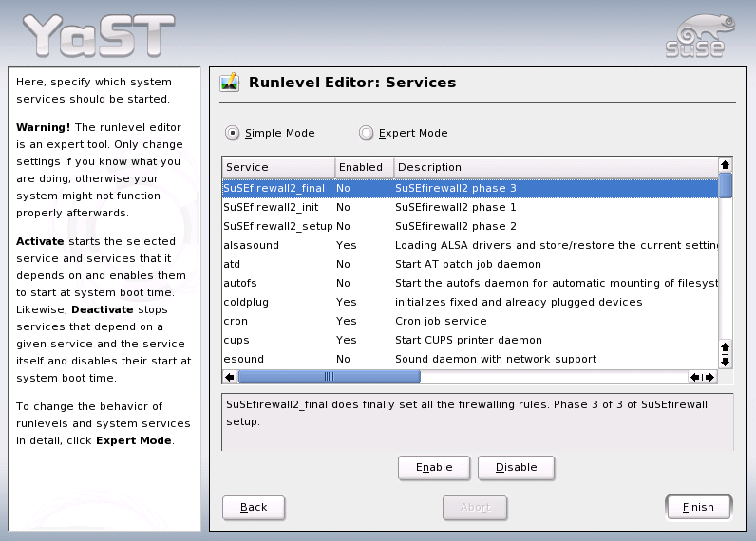Click the 'Runlevel Editor: Services' title

pyautogui.click(x=352, y=83)
